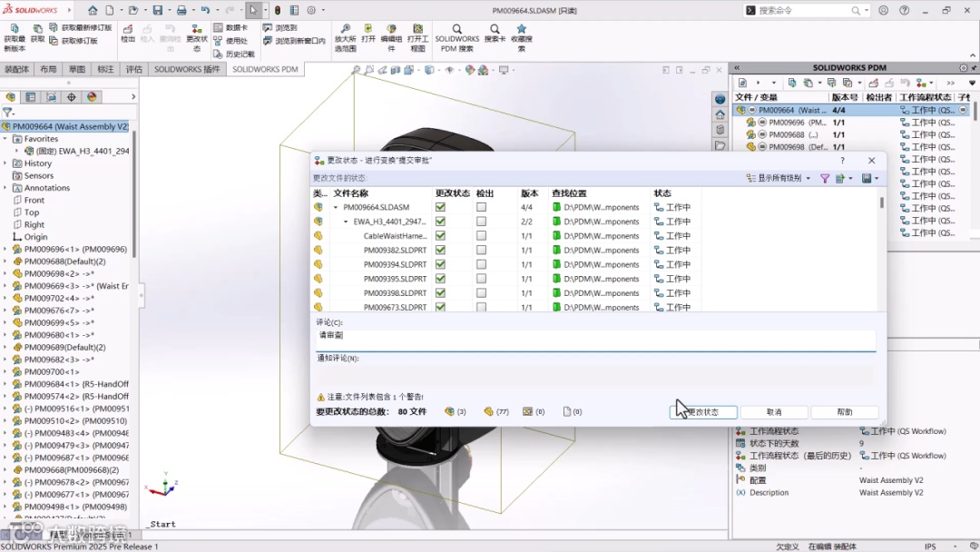
Task: Switch to SOLIDWORKS 插件 tab
Action: (x=188, y=69)
